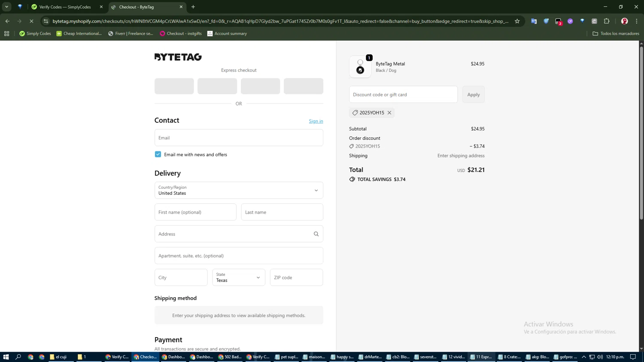This screenshot has height=362, width=644.
Task: Open the Windows Start button
Action: coord(6,357)
